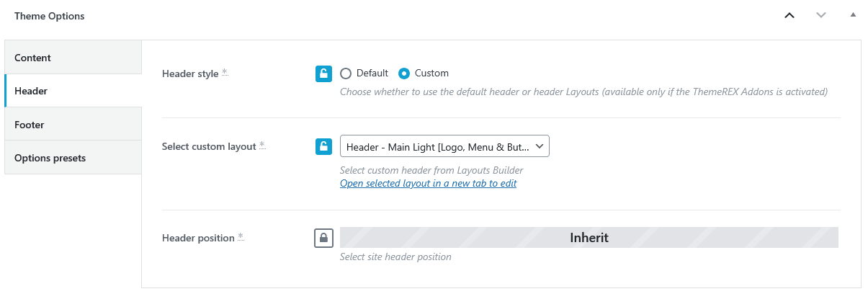Move Theme Options panel up
The width and height of the screenshot is (868, 294).
pyautogui.click(x=789, y=15)
